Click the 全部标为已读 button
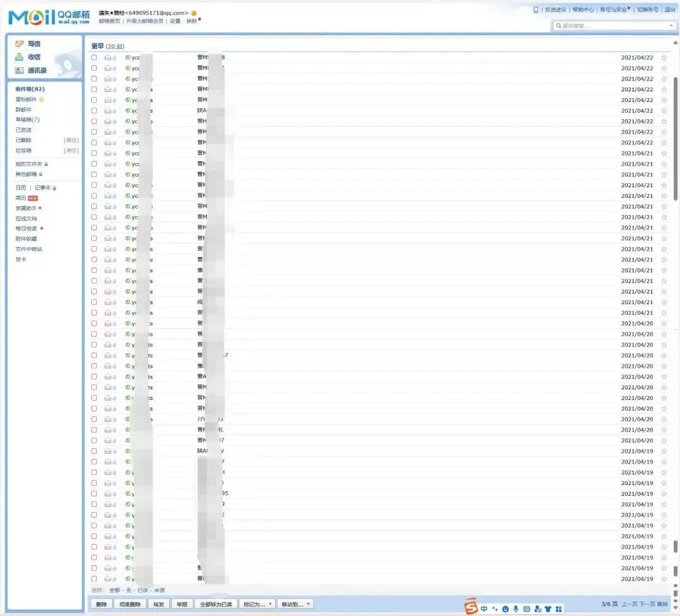Viewport: 680px width, 616px height. [x=216, y=604]
